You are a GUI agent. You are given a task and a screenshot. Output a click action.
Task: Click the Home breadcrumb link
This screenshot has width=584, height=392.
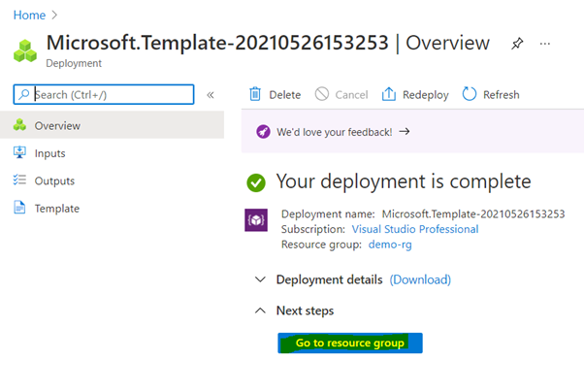click(29, 16)
